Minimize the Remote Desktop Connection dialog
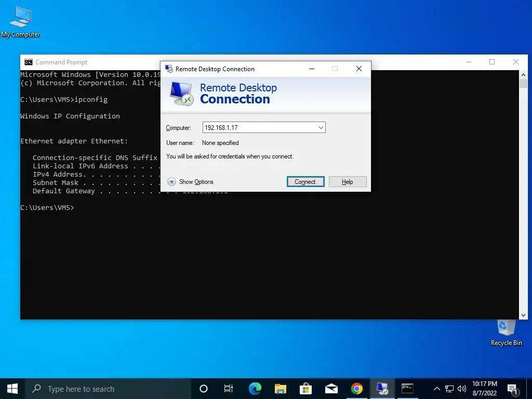Viewport: 532px width, 399px height. pos(312,69)
